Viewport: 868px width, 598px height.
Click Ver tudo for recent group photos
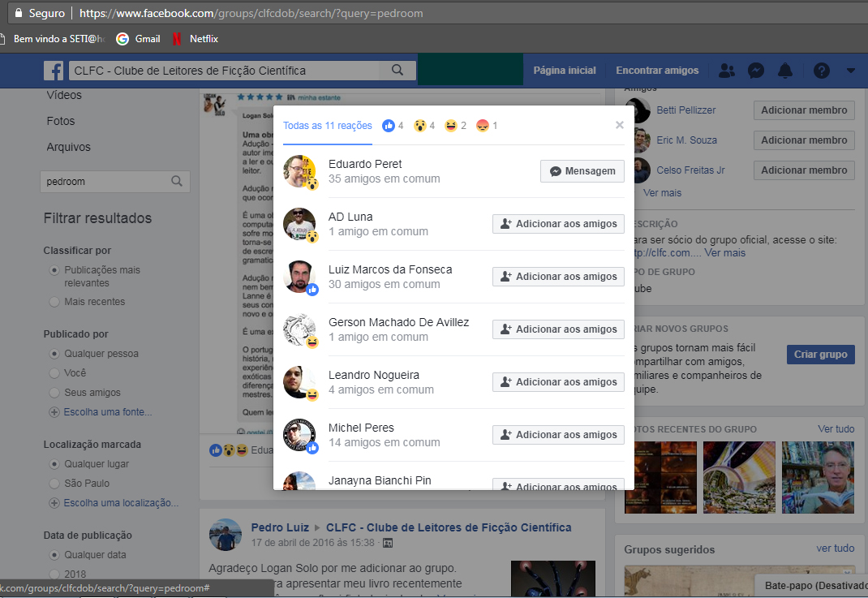click(x=836, y=429)
